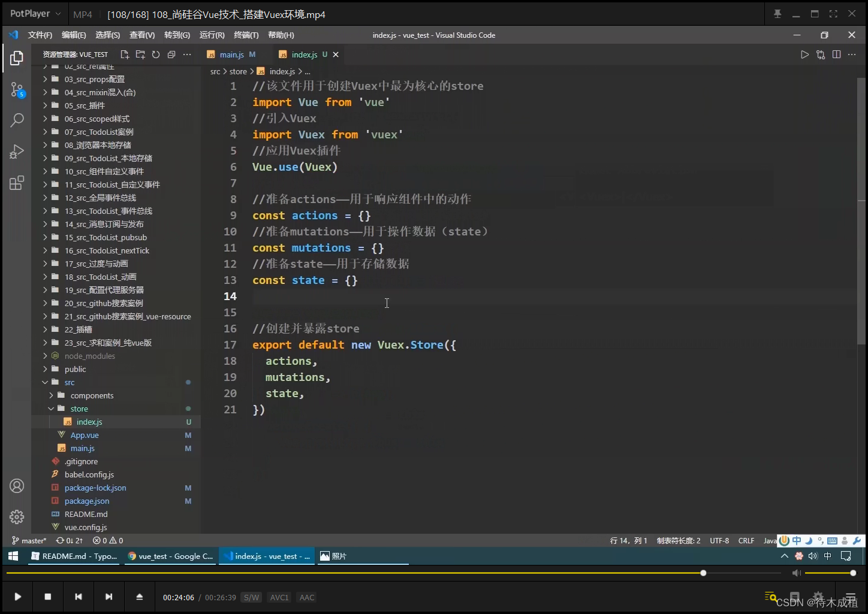Open changes compare icon in editor toolbar
Image resolution: width=868 pixels, height=614 pixels.
click(821, 55)
